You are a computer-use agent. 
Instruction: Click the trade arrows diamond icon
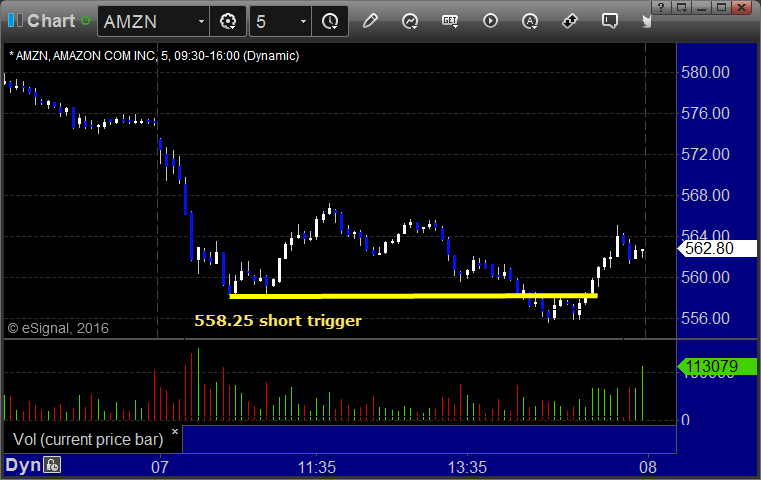(570, 21)
